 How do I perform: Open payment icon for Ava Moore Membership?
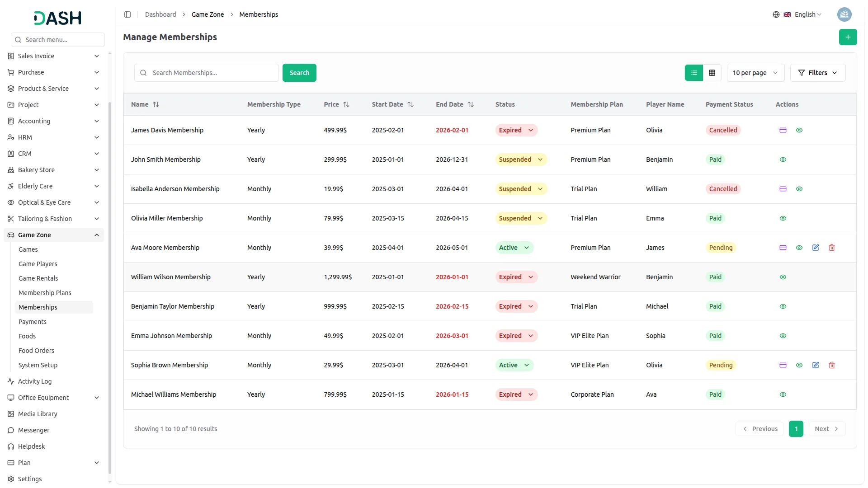[783, 248]
